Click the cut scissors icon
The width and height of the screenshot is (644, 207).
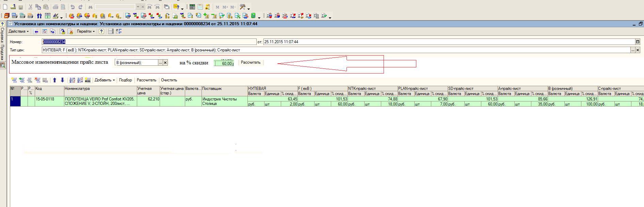pos(30,7)
